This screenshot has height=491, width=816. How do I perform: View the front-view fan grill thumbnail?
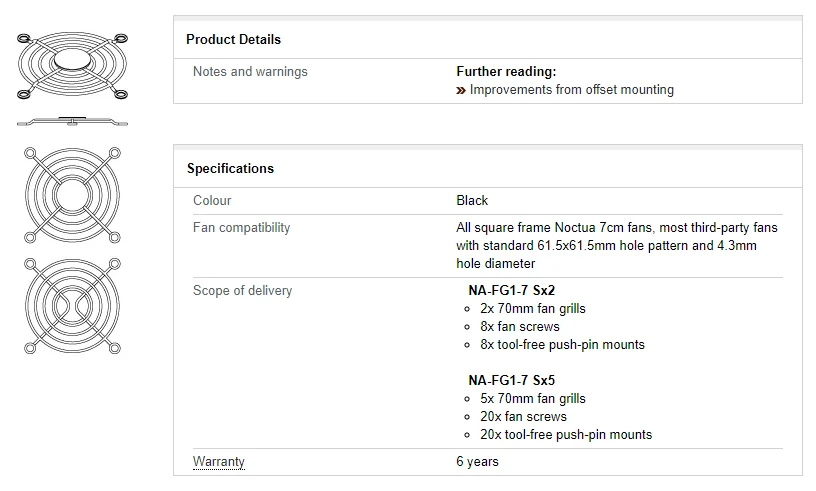[x=72, y=194]
